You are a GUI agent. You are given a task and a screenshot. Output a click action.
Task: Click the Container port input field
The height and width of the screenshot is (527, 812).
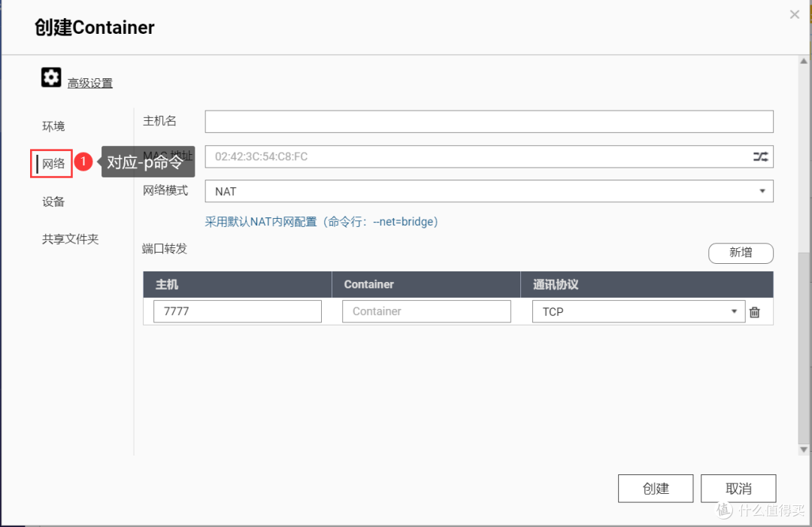pyautogui.click(x=427, y=311)
